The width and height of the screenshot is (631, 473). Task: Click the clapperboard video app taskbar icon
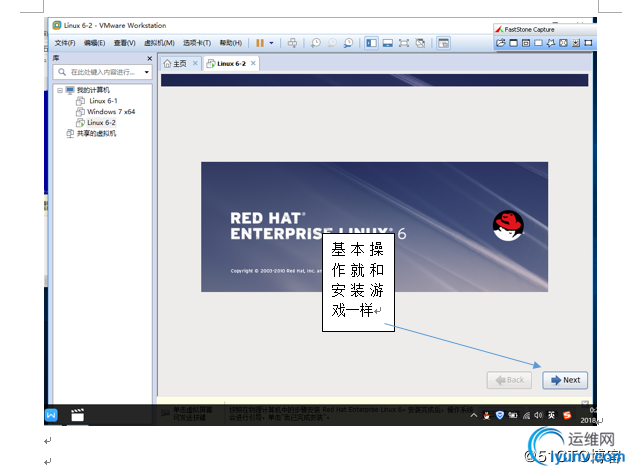tap(77, 415)
